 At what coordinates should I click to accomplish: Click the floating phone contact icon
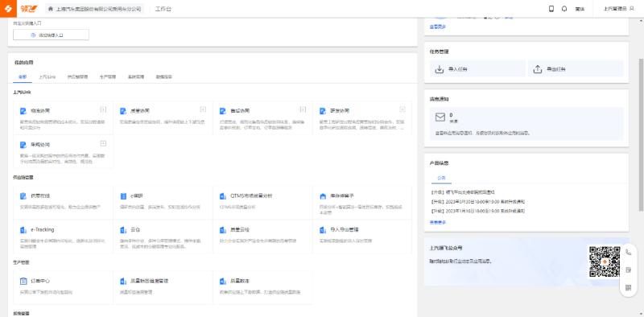click(628, 252)
